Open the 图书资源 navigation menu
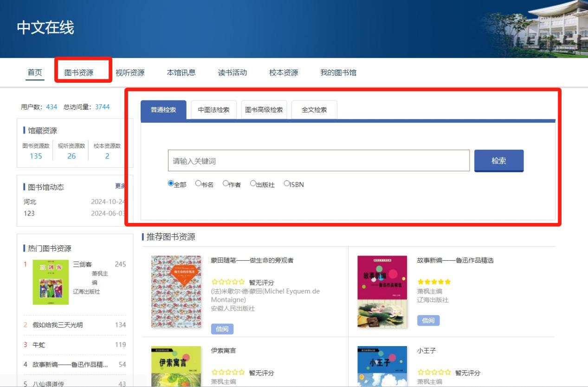Screen dimensions: 588x387 [79, 72]
